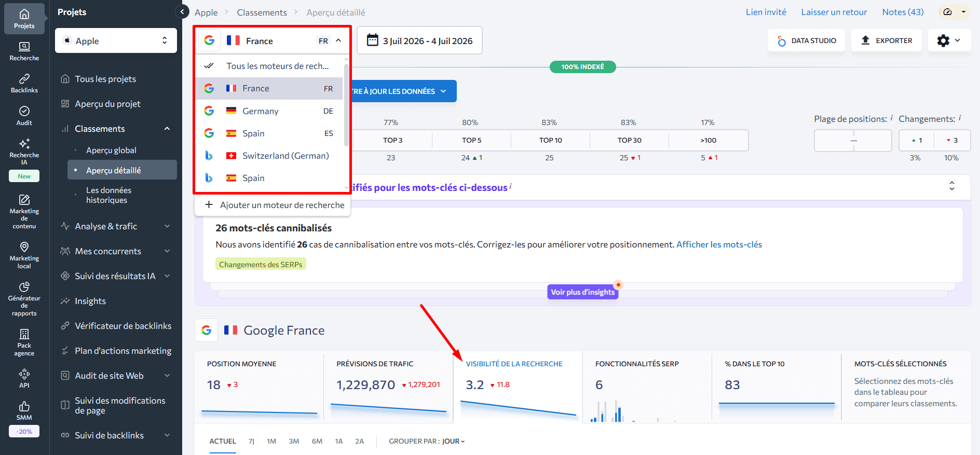
Task: Open Recherche IA sparkle icon
Action: [24, 144]
